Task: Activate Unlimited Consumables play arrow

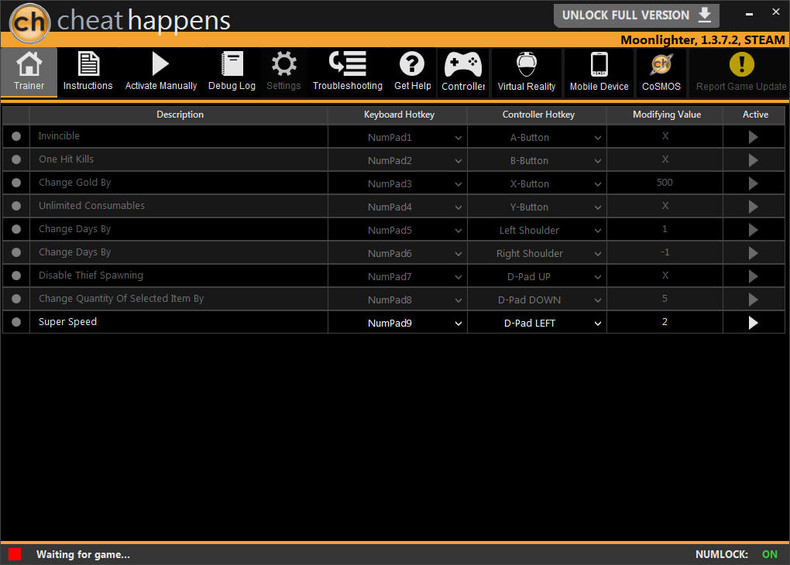Action: (x=753, y=207)
